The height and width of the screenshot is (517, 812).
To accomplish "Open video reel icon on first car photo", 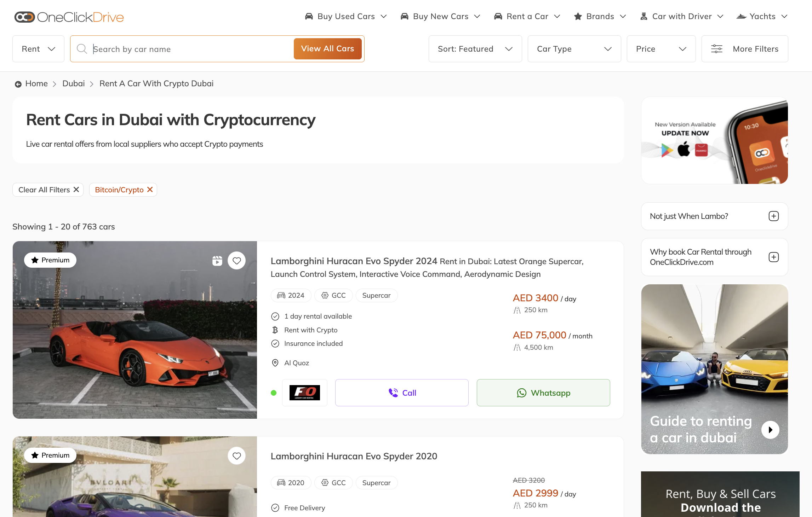I will coord(217,261).
